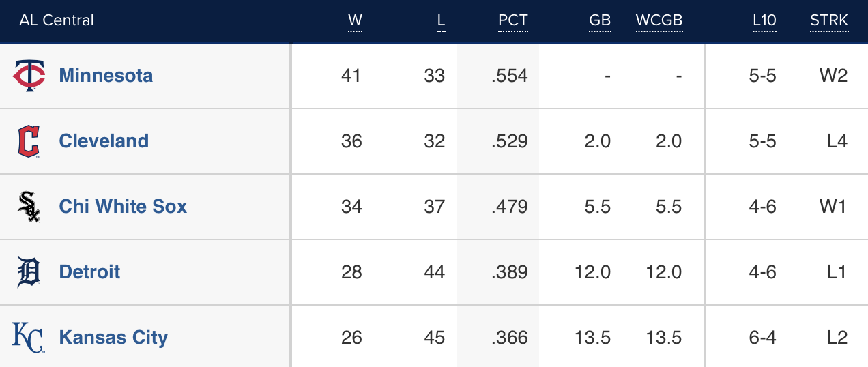
Task: Sort standings by W column header
Action: pyautogui.click(x=355, y=20)
